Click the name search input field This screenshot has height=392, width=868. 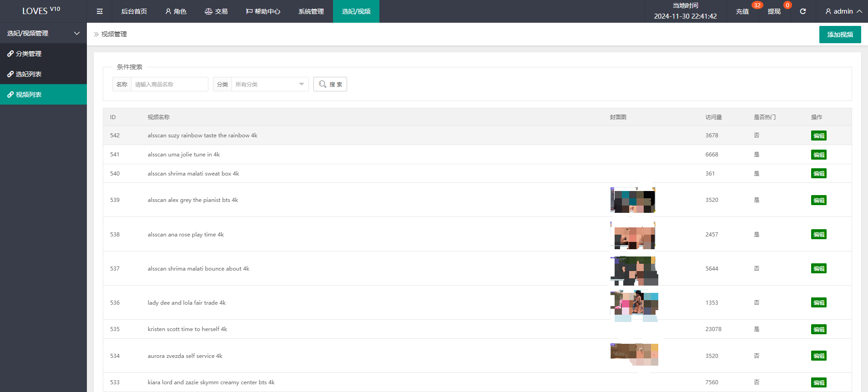169,84
